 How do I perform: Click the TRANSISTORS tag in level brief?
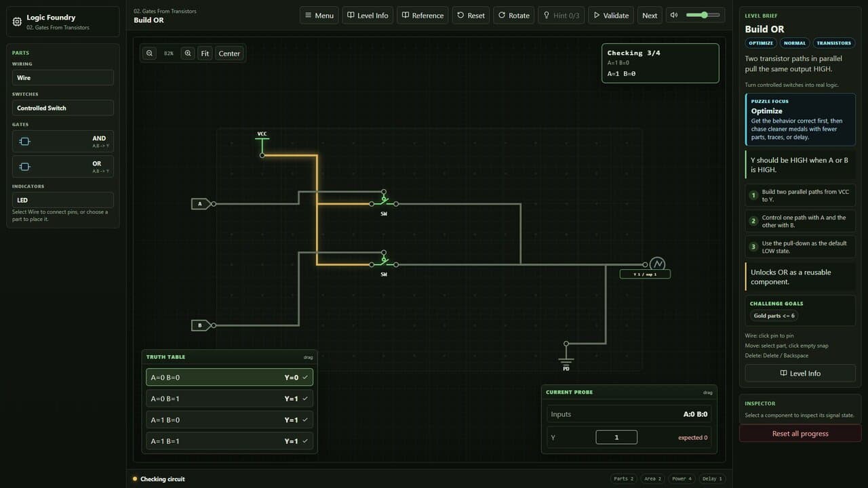pos(833,43)
